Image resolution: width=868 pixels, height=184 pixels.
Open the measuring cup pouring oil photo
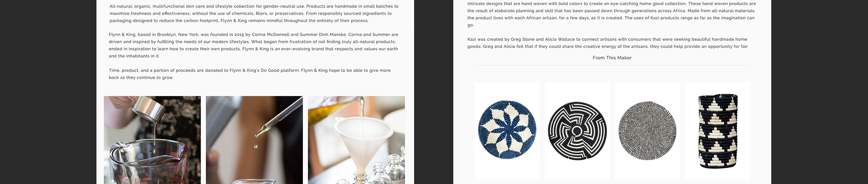(152, 140)
